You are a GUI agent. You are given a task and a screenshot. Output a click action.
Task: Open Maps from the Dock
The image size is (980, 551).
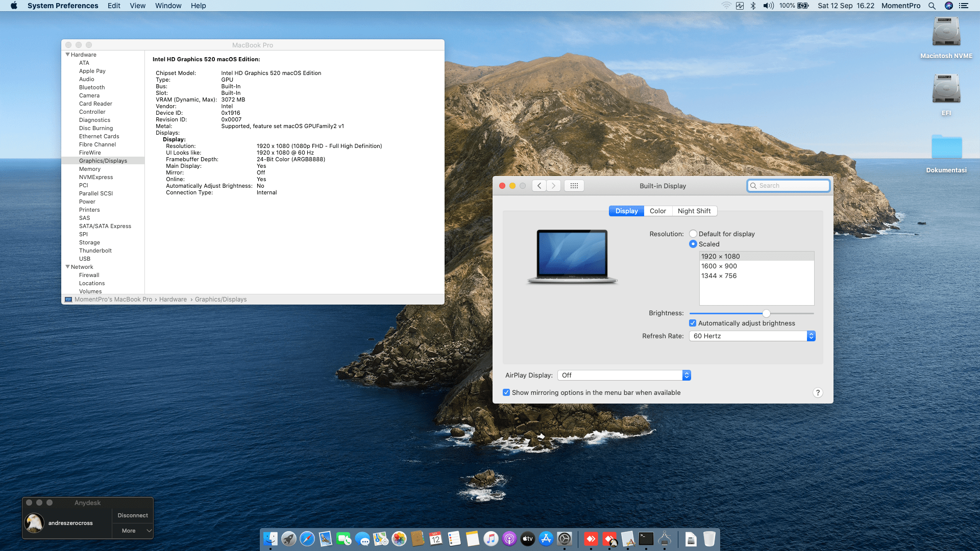381,539
